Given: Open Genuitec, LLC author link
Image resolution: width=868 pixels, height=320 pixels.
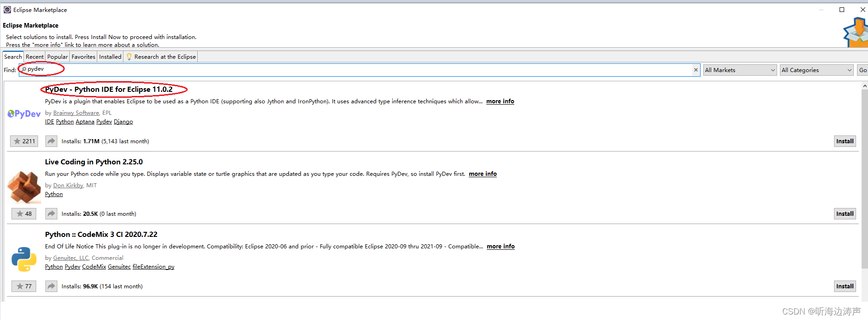Looking at the screenshot, I should coord(71,258).
